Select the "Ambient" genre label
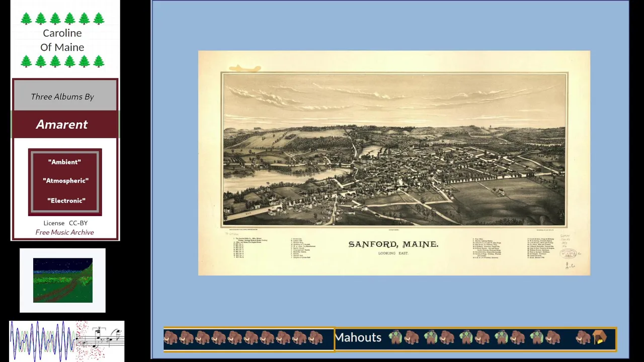The width and height of the screenshot is (644, 362). tap(64, 162)
